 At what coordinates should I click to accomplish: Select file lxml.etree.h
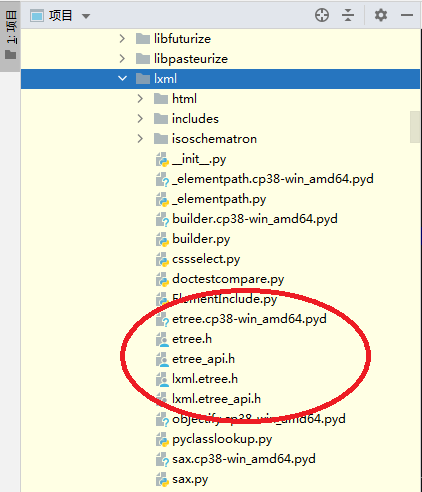coord(205,379)
